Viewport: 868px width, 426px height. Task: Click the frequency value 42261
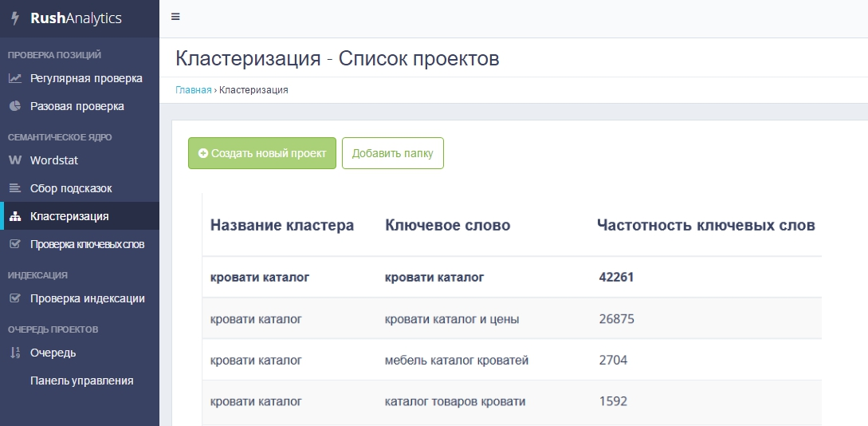pyautogui.click(x=616, y=278)
